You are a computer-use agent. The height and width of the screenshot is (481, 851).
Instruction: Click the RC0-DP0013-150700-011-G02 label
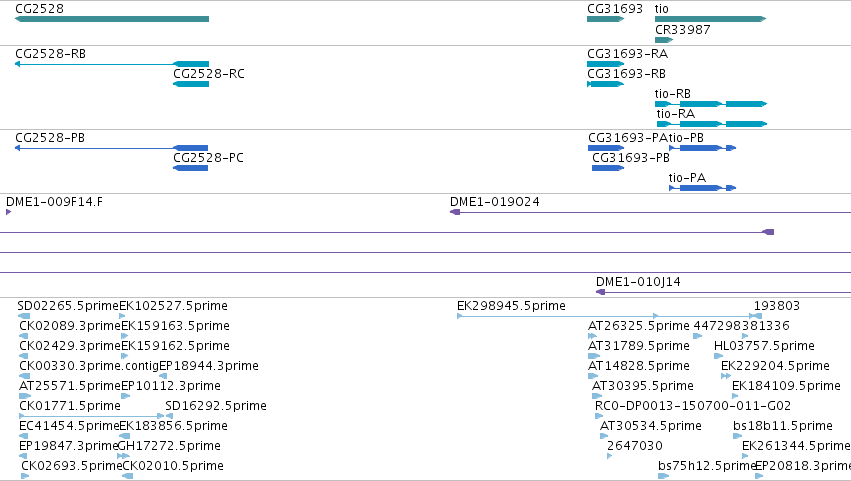coord(693,406)
